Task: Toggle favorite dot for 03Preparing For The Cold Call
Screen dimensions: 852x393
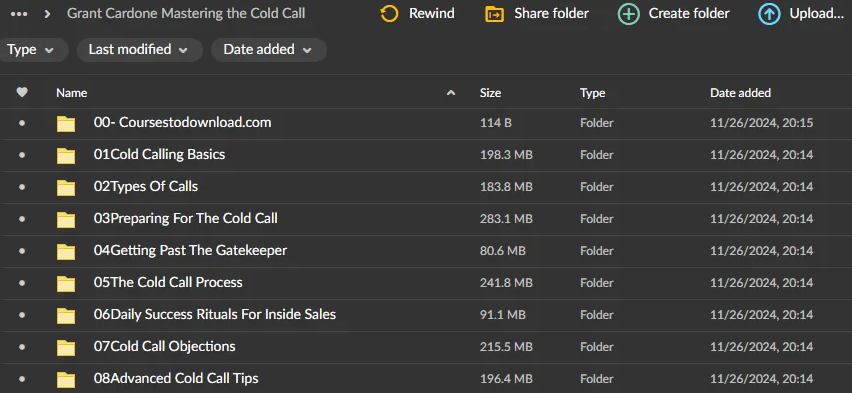Action: [22, 219]
